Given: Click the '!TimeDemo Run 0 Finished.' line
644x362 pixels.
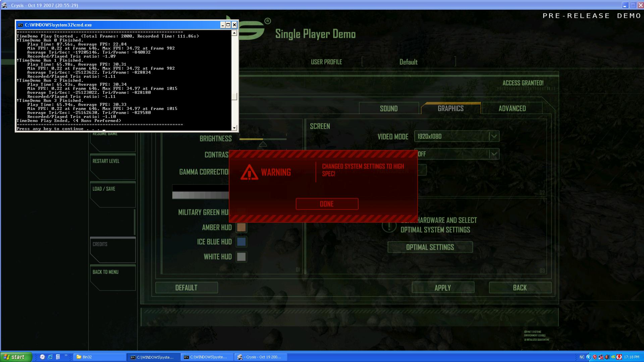Looking at the screenshot, I should tap(50, 40).
